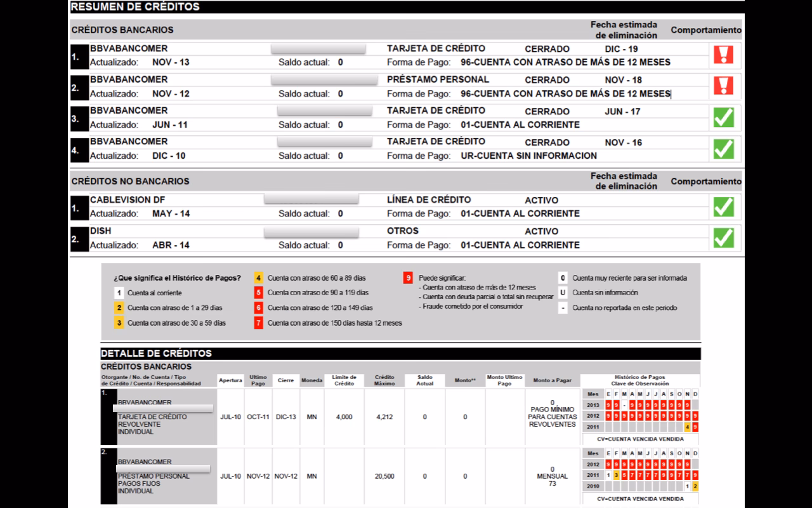
Task: Click the white '1' Cuenta al corriente legend box
Action: point(118,293)
